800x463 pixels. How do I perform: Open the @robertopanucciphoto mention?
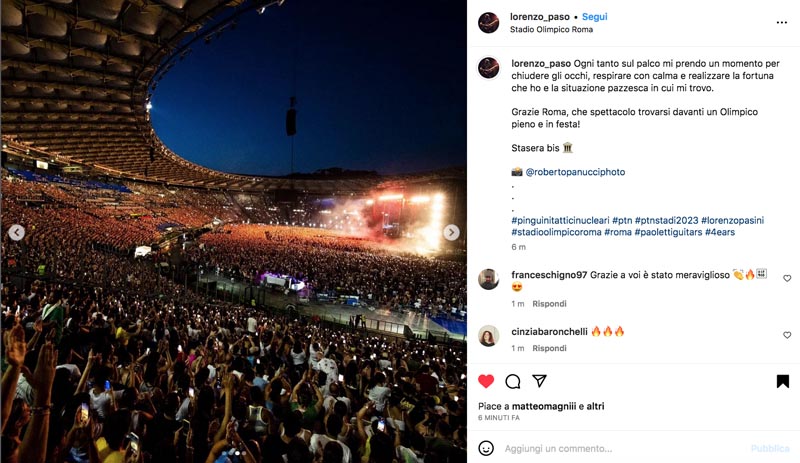coord(575,172)
